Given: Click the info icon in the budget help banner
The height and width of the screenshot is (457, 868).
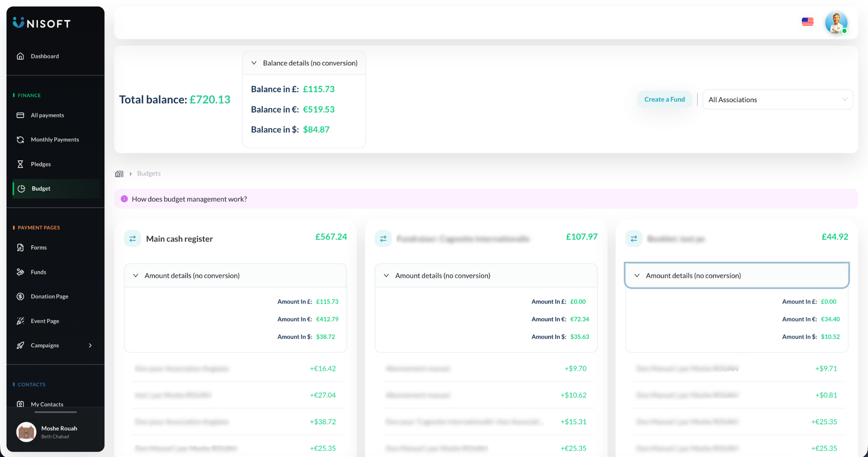Looking at the screenshot, I should coord(124,199).
